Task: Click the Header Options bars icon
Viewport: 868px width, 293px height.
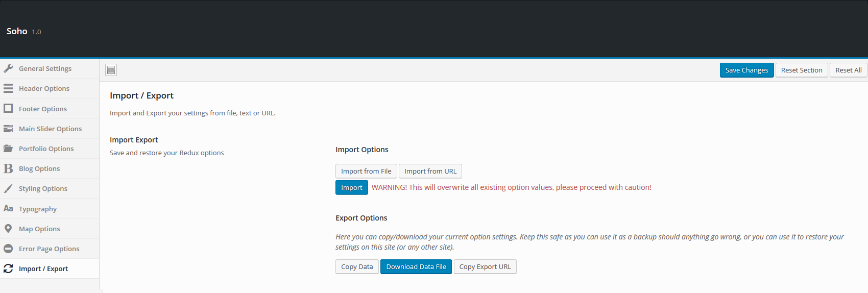Action: 8,88
